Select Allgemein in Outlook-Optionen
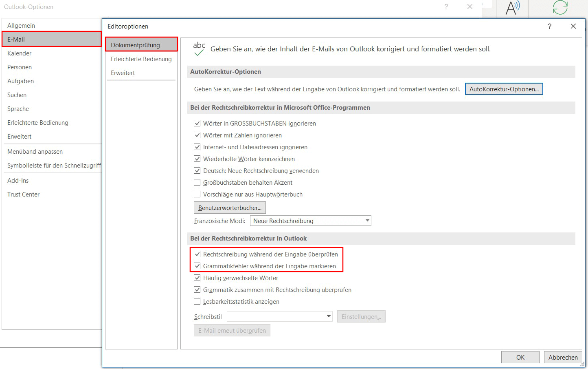The image size is (588, 369). (52, 25)
